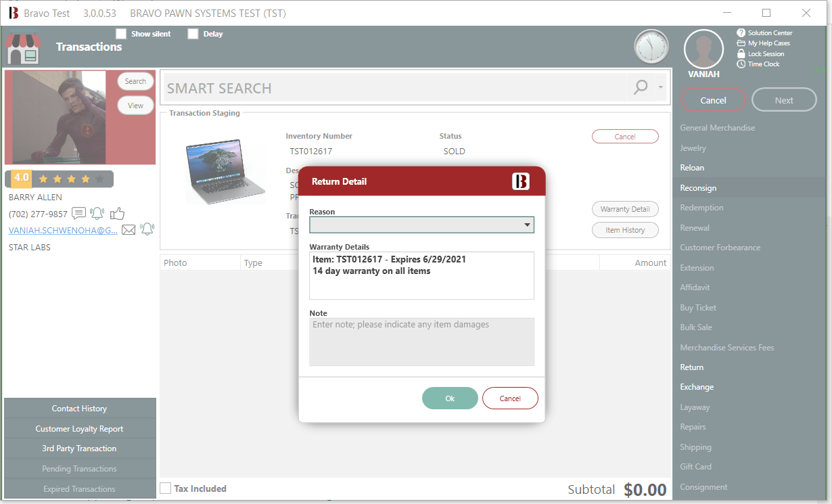This screenshot has width=832, height=504.
Task: Check the Tax Included checkbox
Action: pyautogui.click(x=165, y=488)
